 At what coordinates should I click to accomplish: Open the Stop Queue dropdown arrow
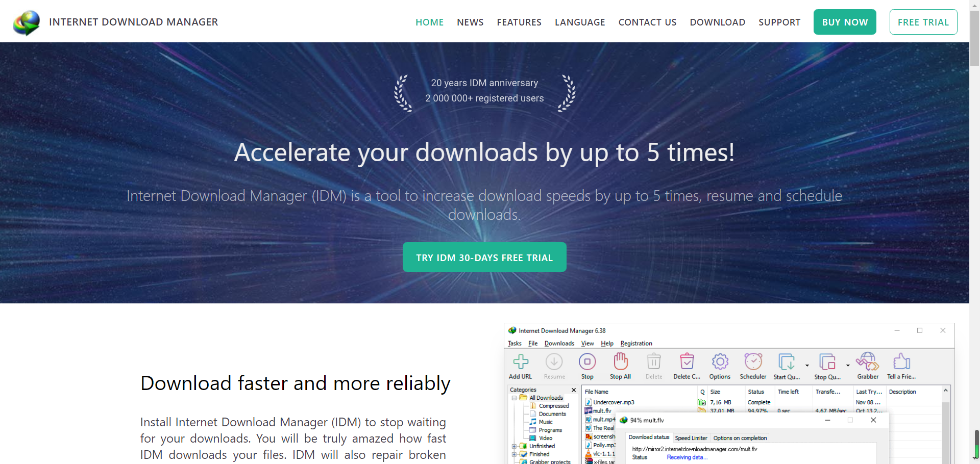click(x=848, y=365)
